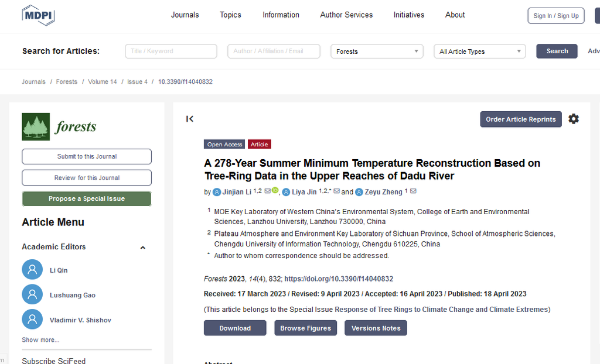This screenshot has width=600, height=364.
Task: Click editor Lushuang Gao's avatar icon
Action: [32, 294]
